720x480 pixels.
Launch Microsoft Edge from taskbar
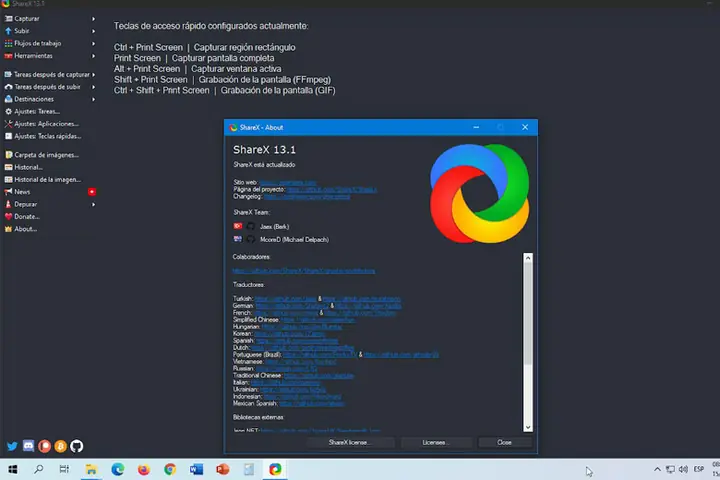(118, 469)
